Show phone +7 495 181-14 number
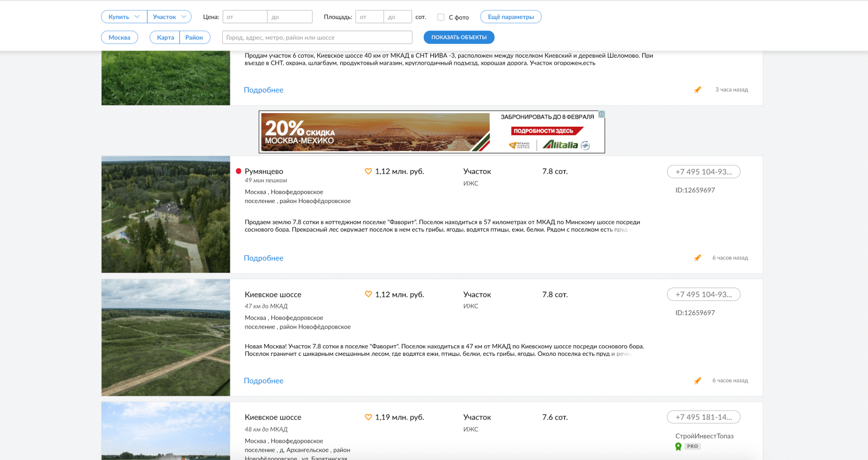The image size is (868, 460). pyautogui.click(x=704, y=417)
